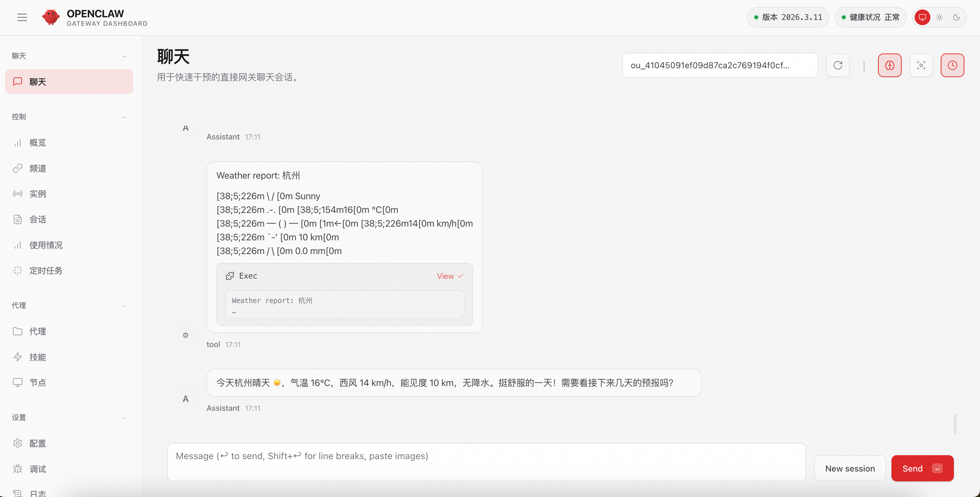The image size is (980, 497).
Task: Open 定时任务 scheduled tasks page
Action: 69,270
